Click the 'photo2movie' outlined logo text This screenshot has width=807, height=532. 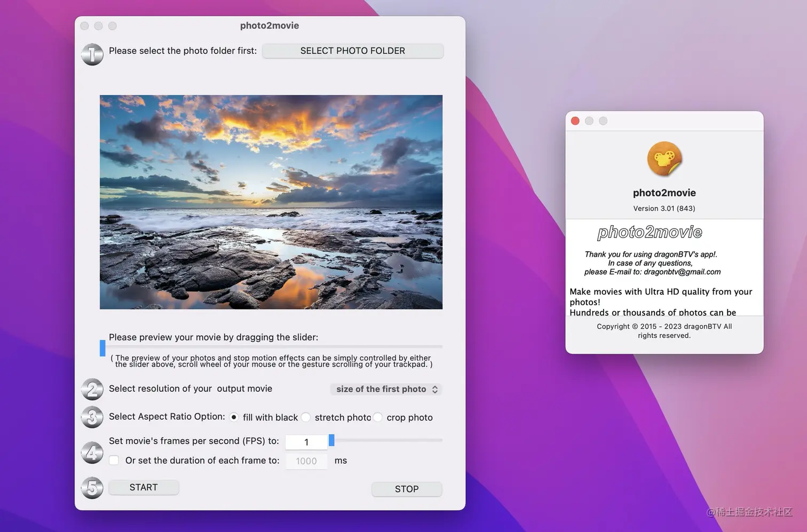point(650,232)
